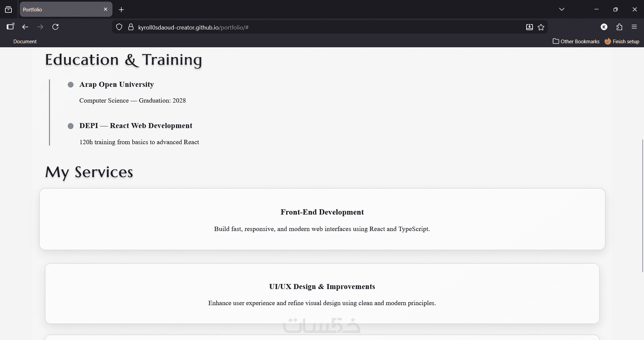
Task: Open the extensions puzzle icon
Action: (619, 27)
